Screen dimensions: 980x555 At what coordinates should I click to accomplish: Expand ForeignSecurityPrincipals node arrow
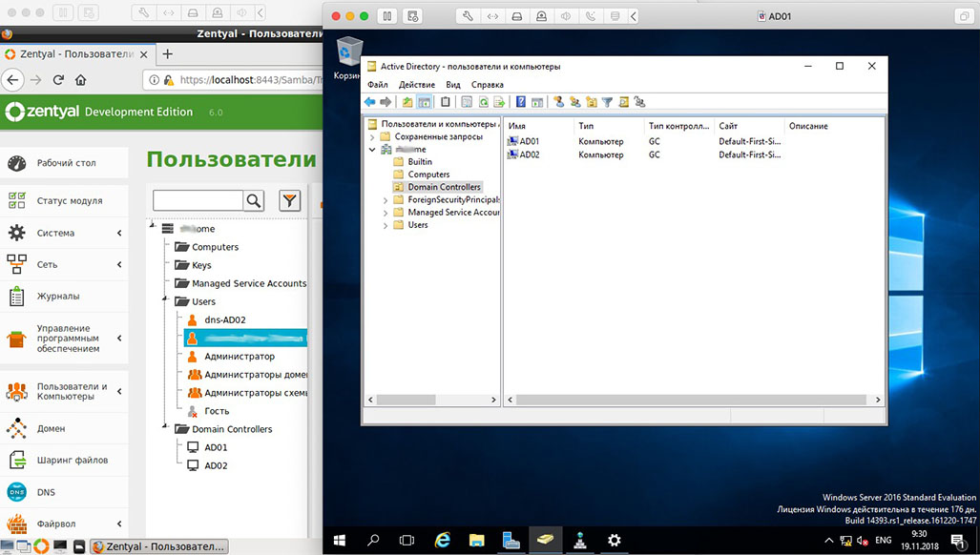[386, 200]
